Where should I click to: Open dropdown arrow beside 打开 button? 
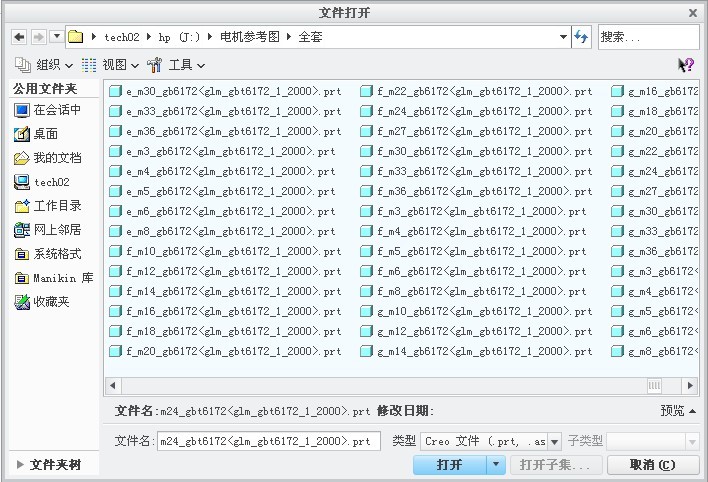coord(496,464)
